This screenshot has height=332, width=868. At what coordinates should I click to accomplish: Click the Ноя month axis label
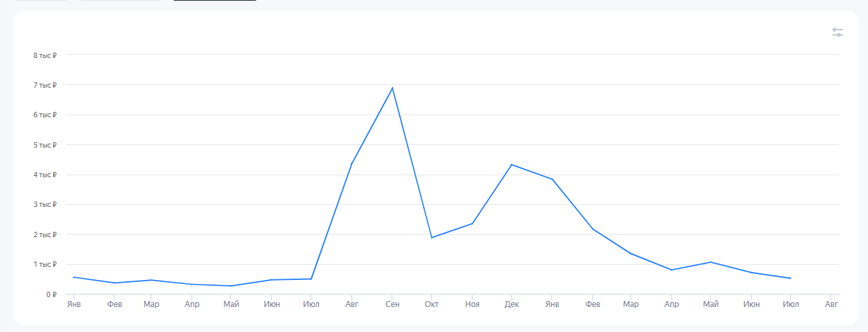[x=472, y=304]
